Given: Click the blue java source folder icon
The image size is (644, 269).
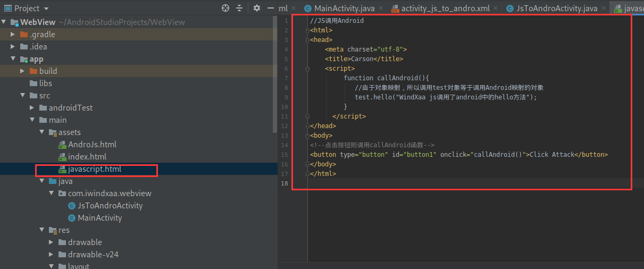Looking at the screenshot, I should coord(53,181).
